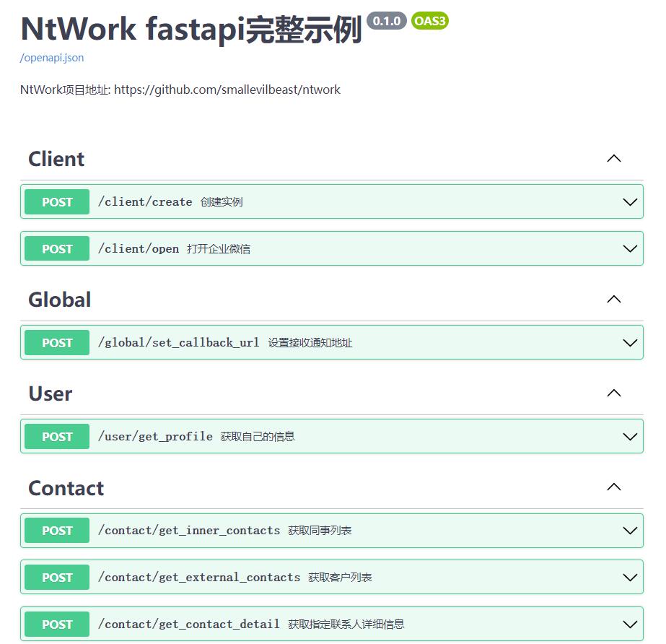Image resolution: width=666 pixels, height=644 pixels.
Task: Click the POST badge on /user/get_profile
Action: tap(56, 436)
